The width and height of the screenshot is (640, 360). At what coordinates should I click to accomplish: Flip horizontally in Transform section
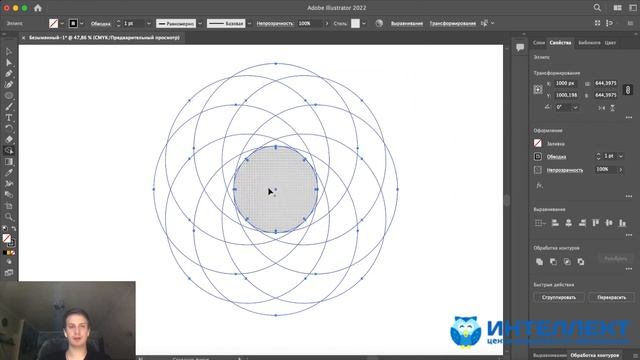[602, 108]
